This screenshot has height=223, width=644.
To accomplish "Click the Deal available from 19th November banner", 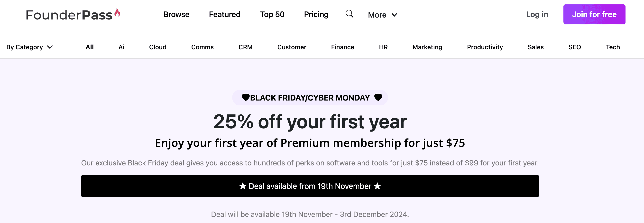I will (310, 186).
